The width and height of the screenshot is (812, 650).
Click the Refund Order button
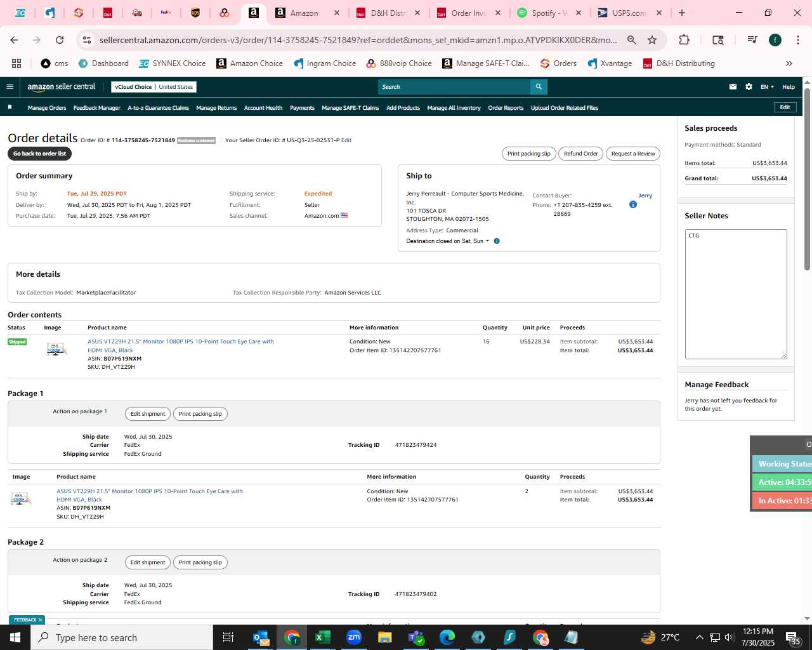coord(581,154)
